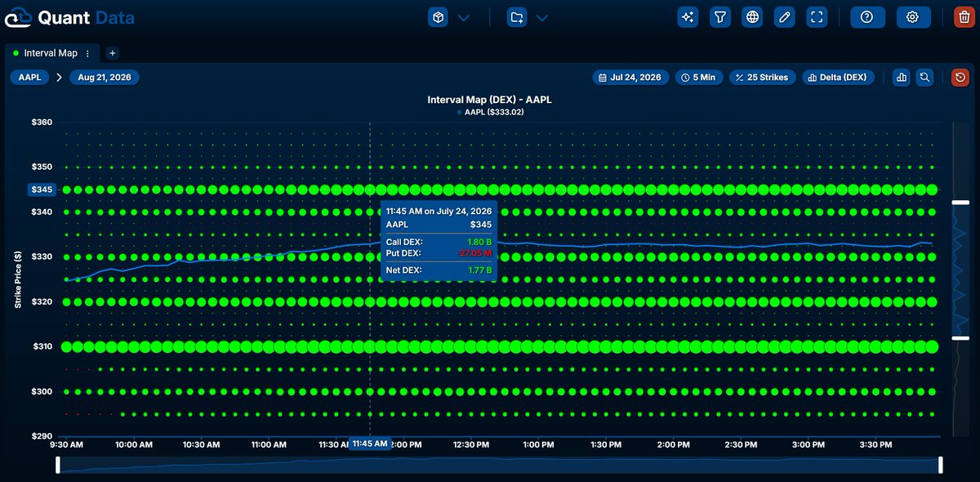Click the AAPL ticker pill
The height and width of the screenshot is (482, 980).
point(29,78)
